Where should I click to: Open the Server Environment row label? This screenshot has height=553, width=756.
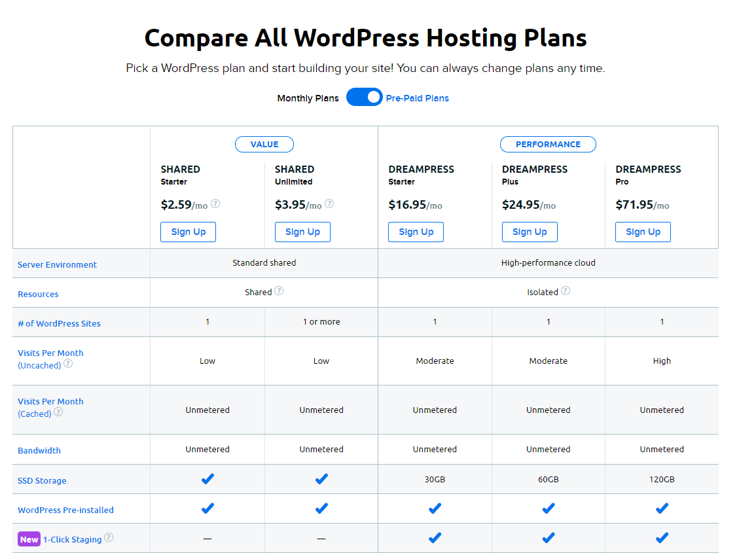pos(57,264)
